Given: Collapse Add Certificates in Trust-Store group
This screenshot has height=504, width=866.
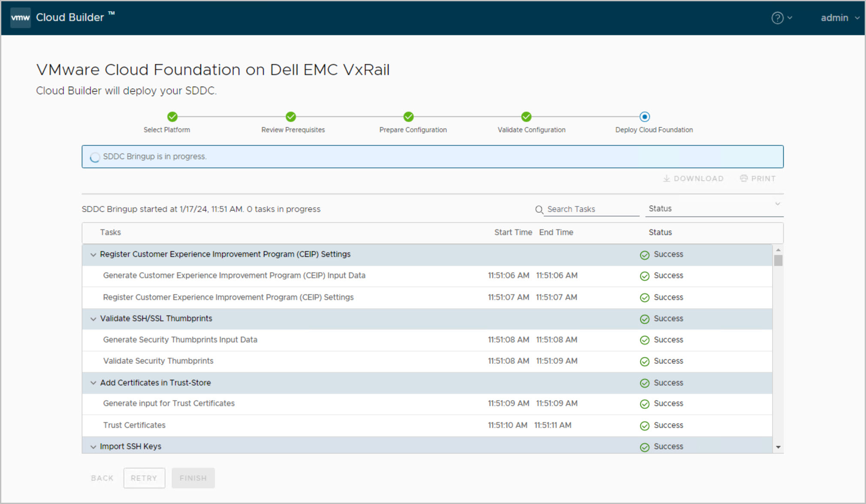Looking at the screenshot, I should [x=93, y=383].
